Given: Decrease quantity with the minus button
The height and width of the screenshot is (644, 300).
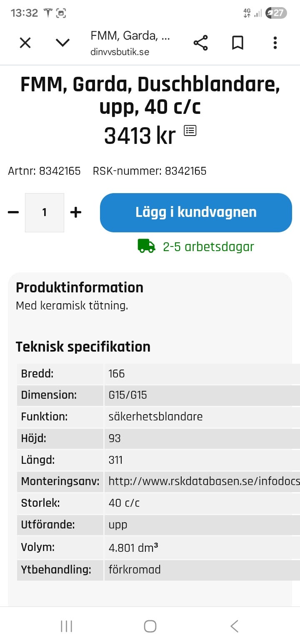Looking at the screenshot, I should tap(13, 212).
